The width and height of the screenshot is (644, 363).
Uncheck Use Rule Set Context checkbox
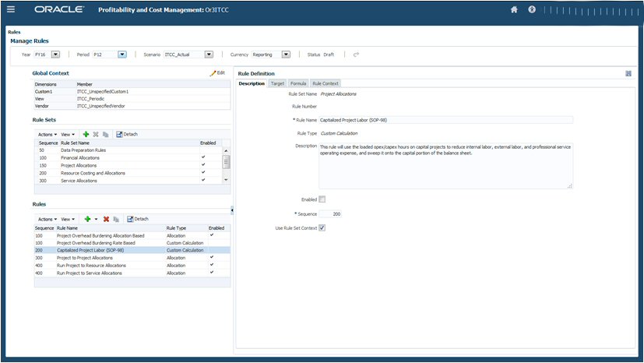click(322, 227)
